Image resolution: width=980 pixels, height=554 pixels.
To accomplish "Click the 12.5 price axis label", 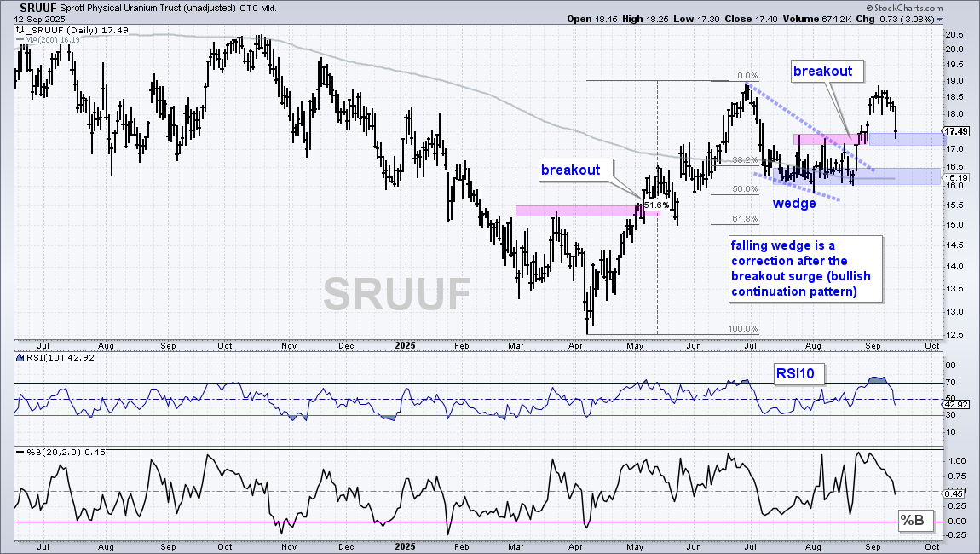I will click(x=954, y=335).
